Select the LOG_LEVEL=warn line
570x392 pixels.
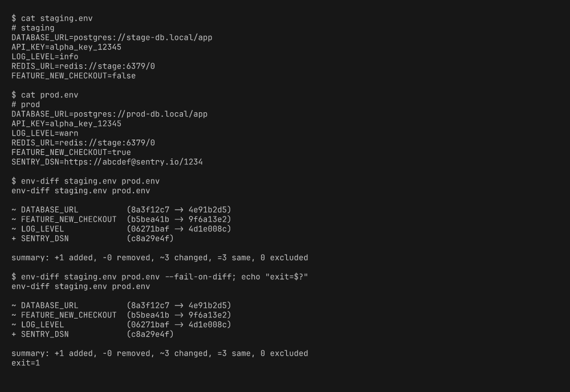45,133
